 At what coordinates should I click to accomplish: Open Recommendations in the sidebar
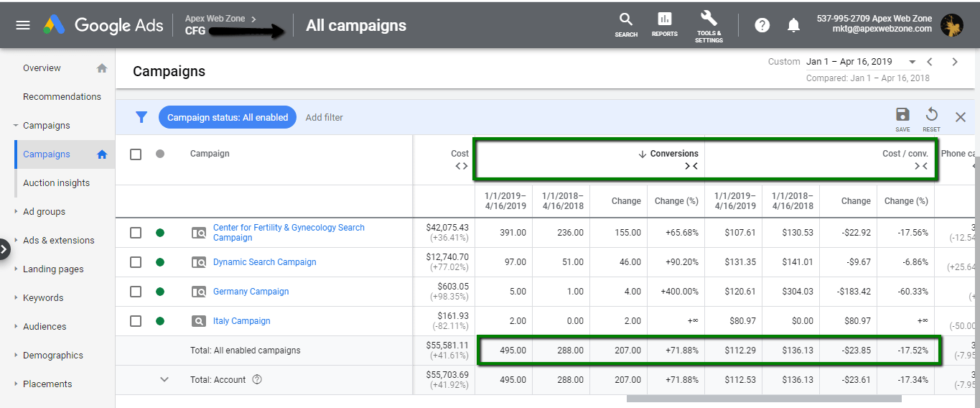62,97
